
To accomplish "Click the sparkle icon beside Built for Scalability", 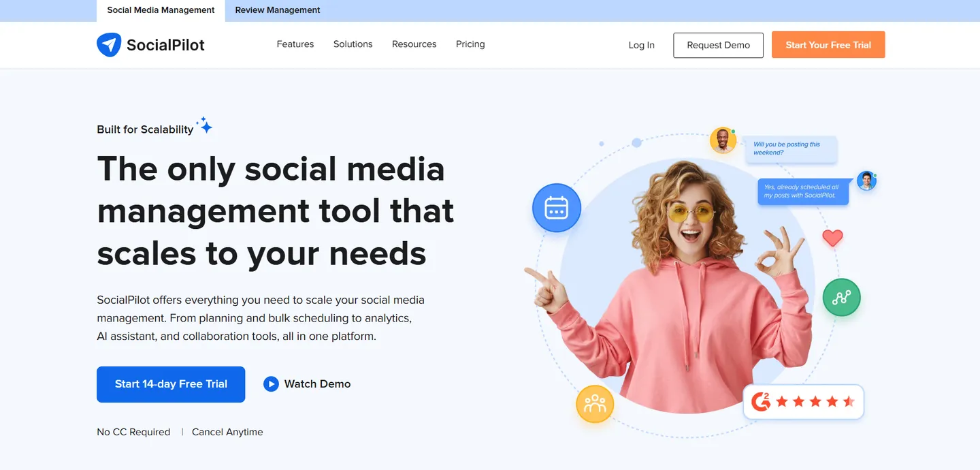I will pos(204,125).
